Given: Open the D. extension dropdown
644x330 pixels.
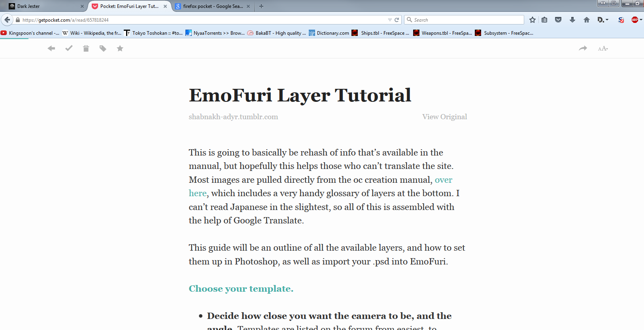Looking at the screenshot, I should click(x=603, y=20).
